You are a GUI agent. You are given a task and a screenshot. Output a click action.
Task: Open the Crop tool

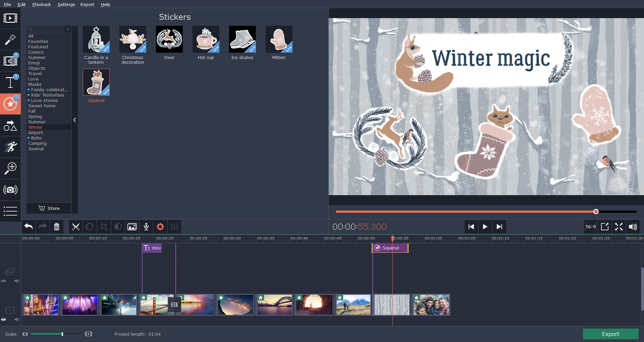104,227
